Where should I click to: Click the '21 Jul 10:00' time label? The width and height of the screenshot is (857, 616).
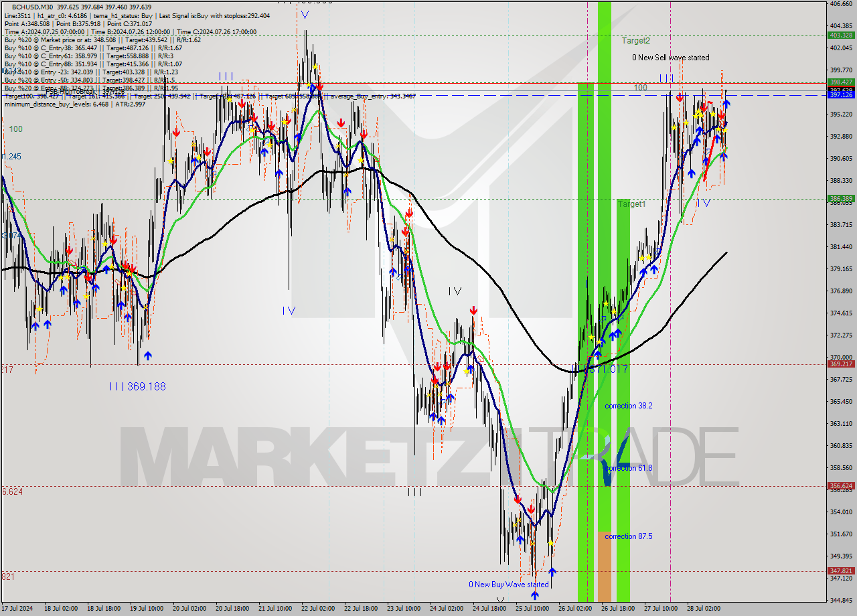click(x=275, y=609)
